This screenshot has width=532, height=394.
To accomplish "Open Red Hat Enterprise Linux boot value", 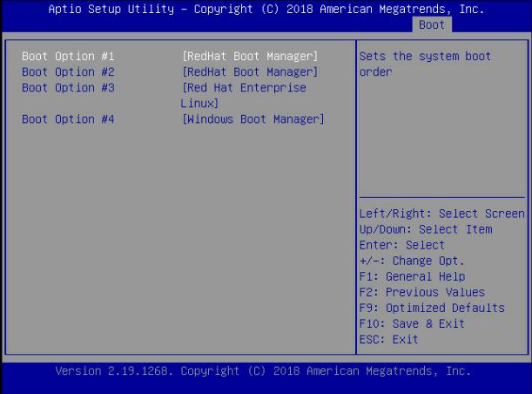I will pos(244,95).
